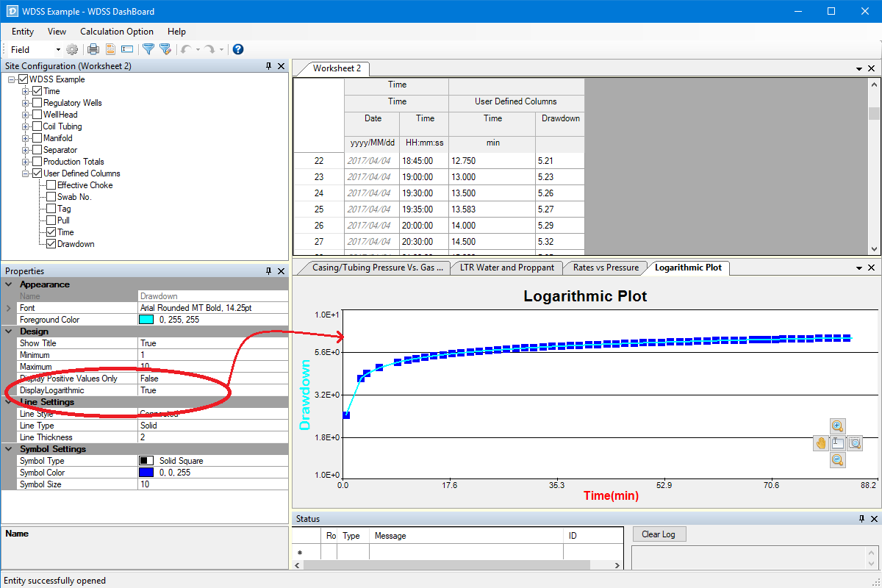
Task: Collapse the Symbol Settings properties section
Action: click(x=9, y=449)
